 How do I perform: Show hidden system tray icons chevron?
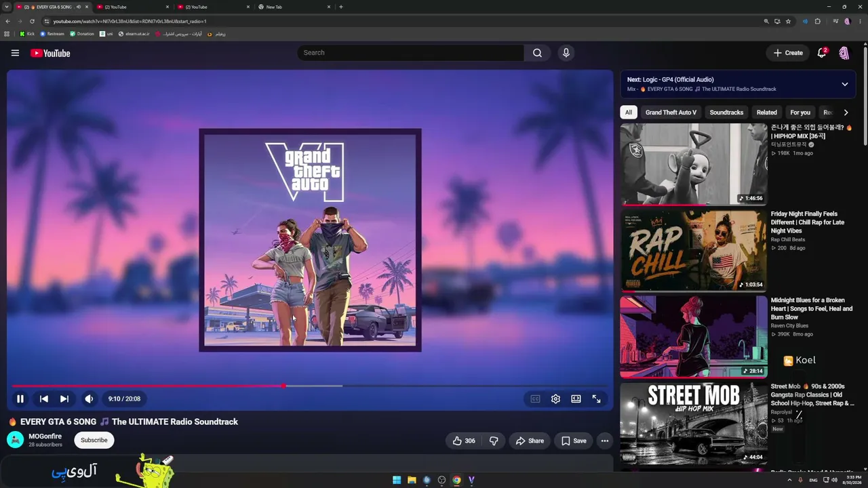coord(789,480)
